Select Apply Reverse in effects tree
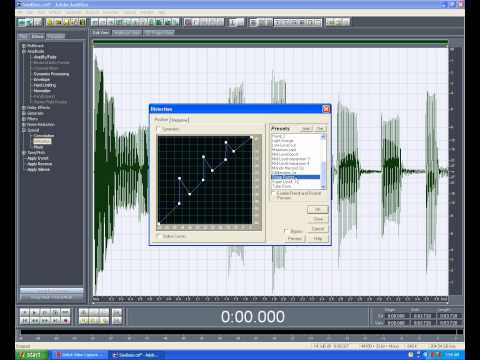Viewport: 480px width, 360px height. pos(39,164)
